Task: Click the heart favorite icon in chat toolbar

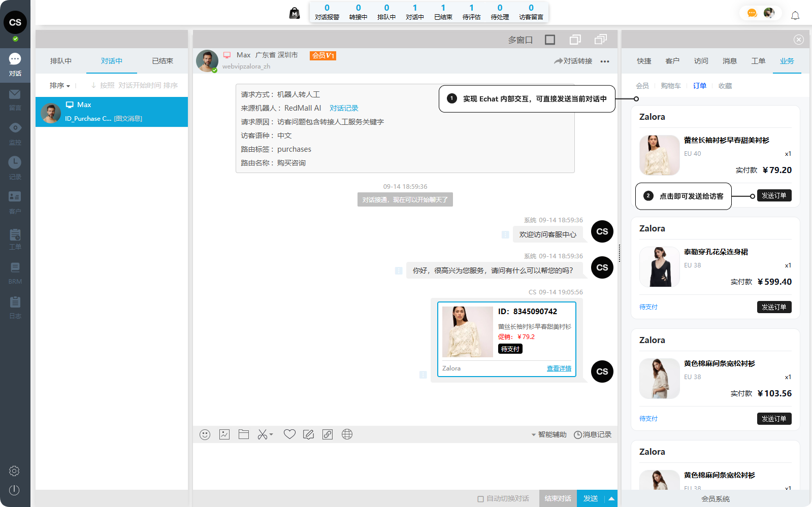Action: 289,434
